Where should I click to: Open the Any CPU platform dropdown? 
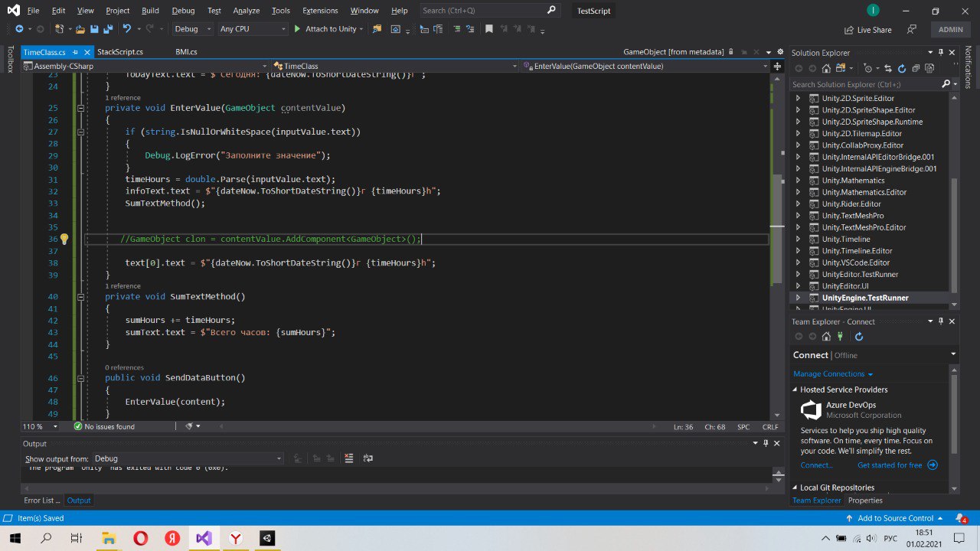251,29
